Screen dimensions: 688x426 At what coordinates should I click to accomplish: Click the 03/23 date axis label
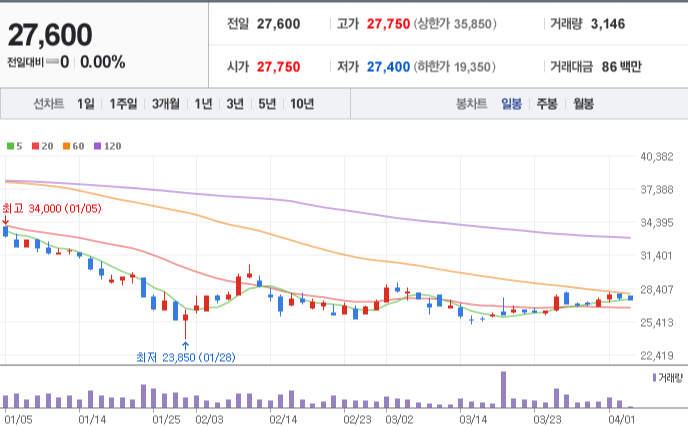[547, 419]
